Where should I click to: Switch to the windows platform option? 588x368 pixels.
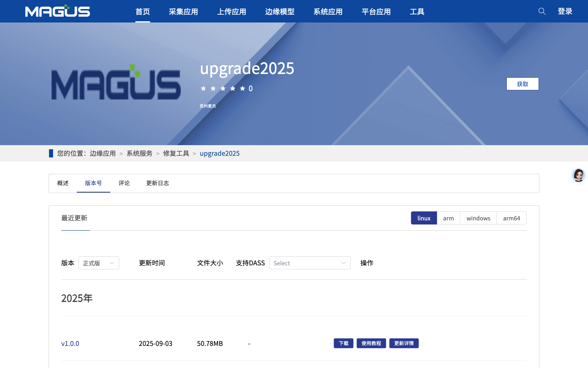(x=478, y=218)
